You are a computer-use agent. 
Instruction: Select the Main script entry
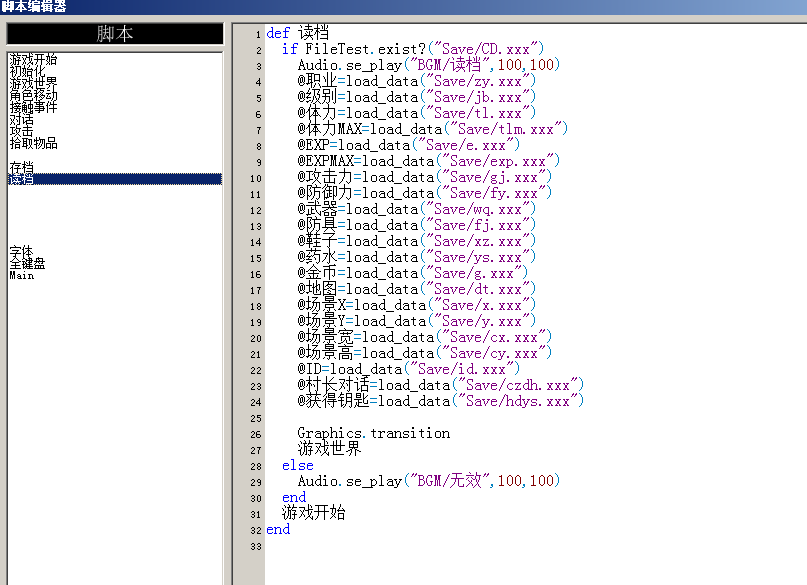point(22,275)
